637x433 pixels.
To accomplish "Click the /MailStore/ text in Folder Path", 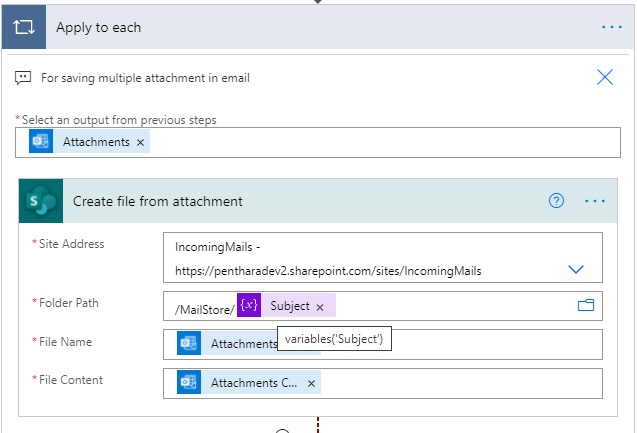I will coord(205,310).
